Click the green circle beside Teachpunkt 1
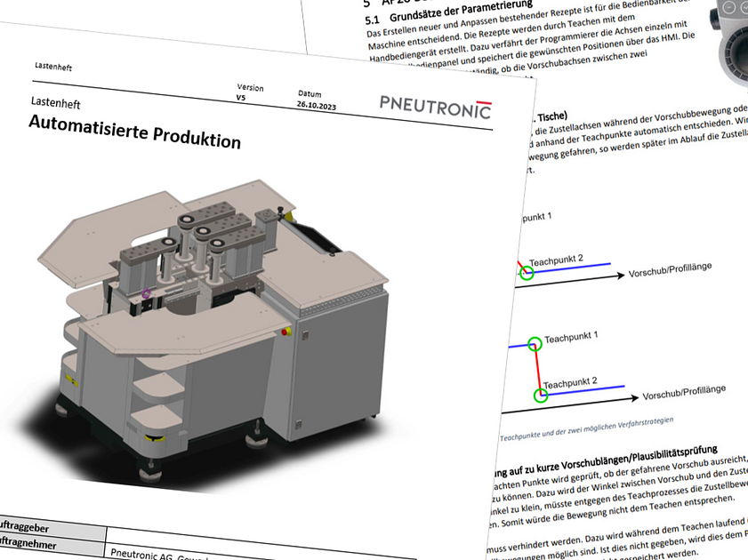 [535, 343]
